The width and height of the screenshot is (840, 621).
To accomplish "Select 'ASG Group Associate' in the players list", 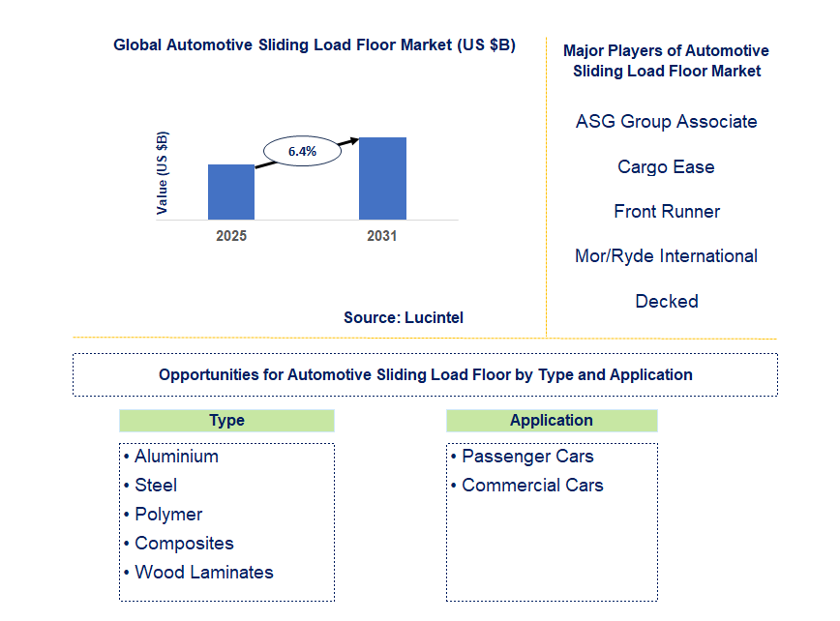I will tap(667, 122).
